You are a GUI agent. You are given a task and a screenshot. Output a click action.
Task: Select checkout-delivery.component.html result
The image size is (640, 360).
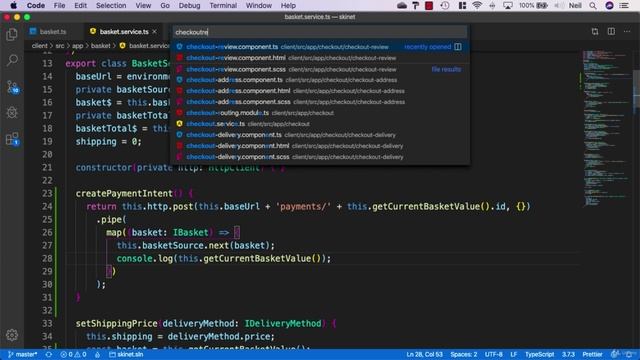(x=320, y=146)
